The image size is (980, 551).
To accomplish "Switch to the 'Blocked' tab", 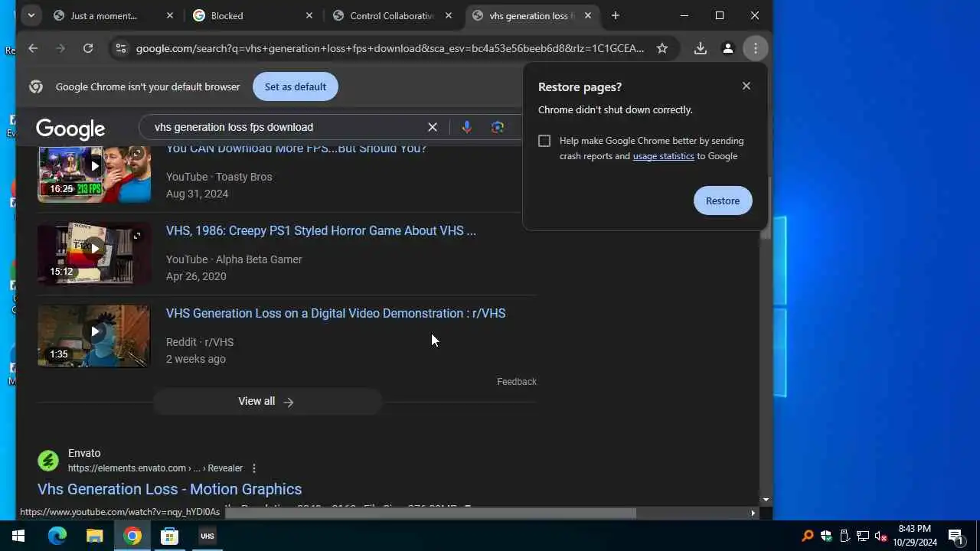I will tap(227, 15).
